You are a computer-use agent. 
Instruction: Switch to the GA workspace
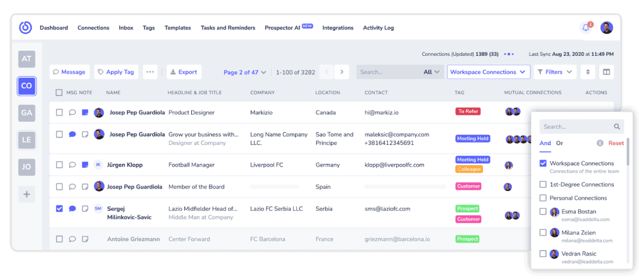point(26,113)
